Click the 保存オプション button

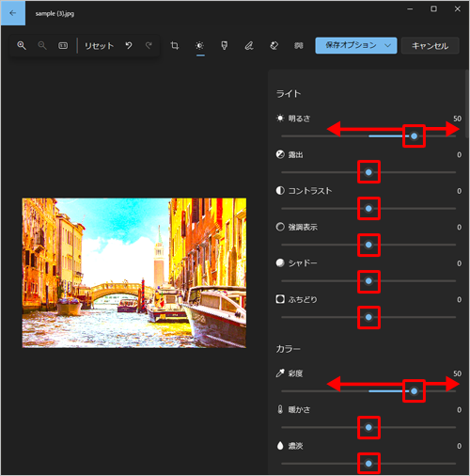[x=356, y=46]
